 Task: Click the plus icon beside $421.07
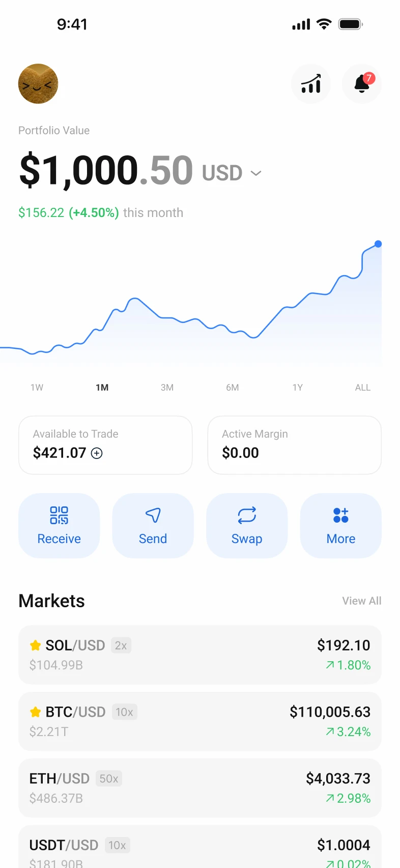coord(97,453)
